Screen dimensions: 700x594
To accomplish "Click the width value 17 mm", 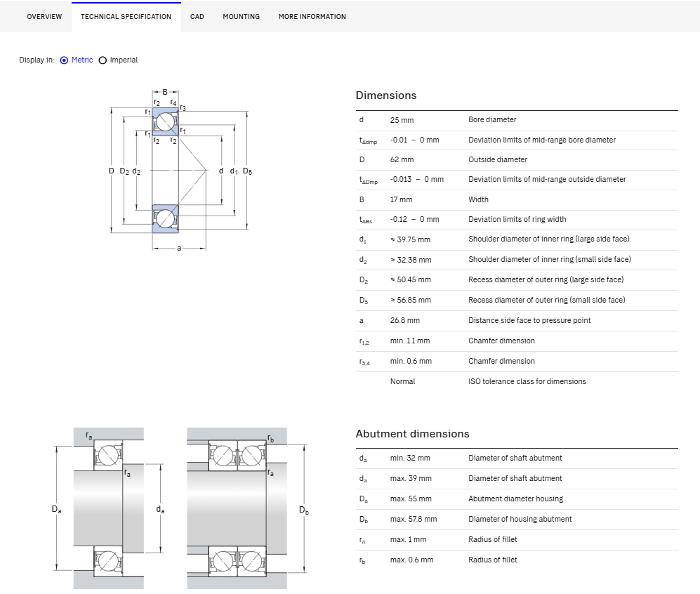I will 401,199.
